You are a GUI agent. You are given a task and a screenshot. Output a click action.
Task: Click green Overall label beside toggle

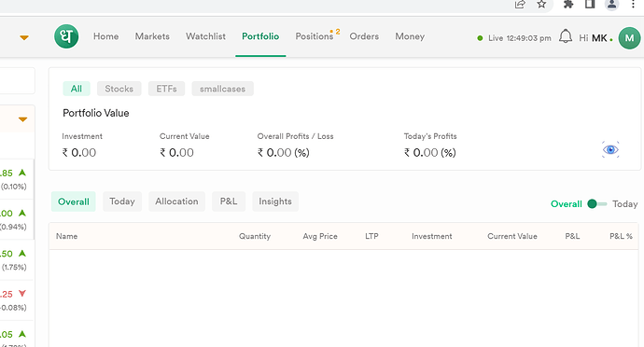coord(567,204)
